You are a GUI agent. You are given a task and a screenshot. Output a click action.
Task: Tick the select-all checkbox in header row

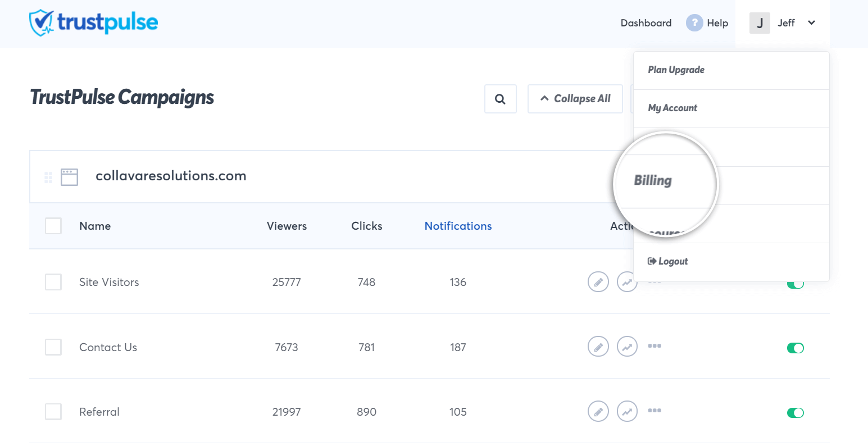coord(53,226)
